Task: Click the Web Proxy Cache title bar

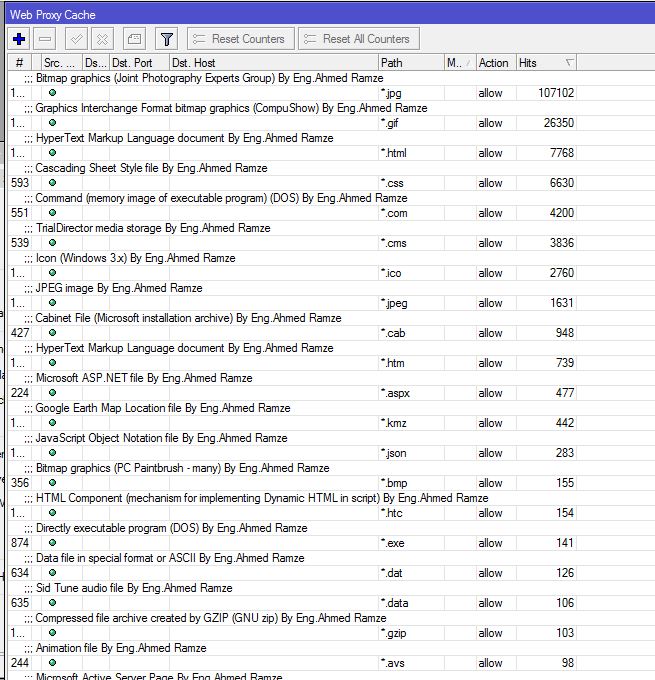Action: point(330,14)
